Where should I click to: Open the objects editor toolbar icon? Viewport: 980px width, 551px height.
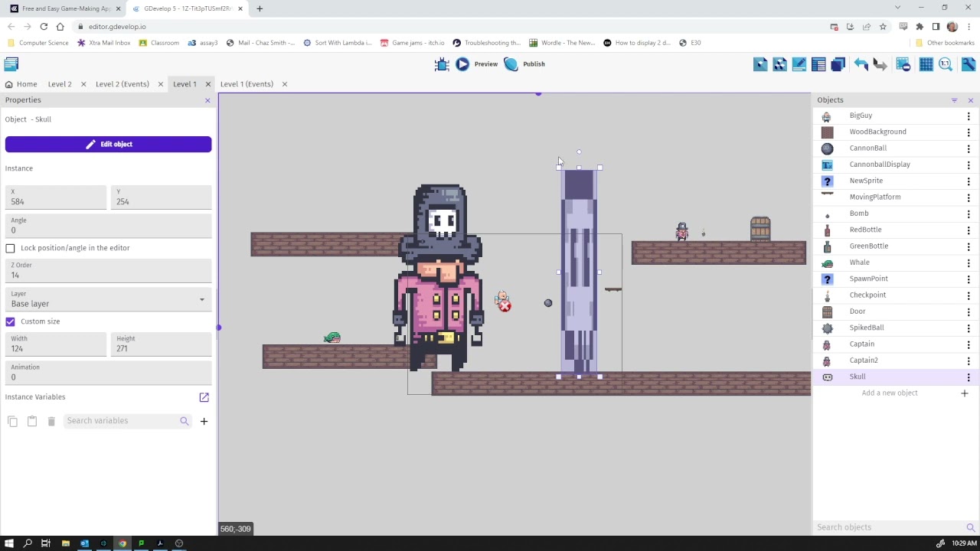coord(760,64)
